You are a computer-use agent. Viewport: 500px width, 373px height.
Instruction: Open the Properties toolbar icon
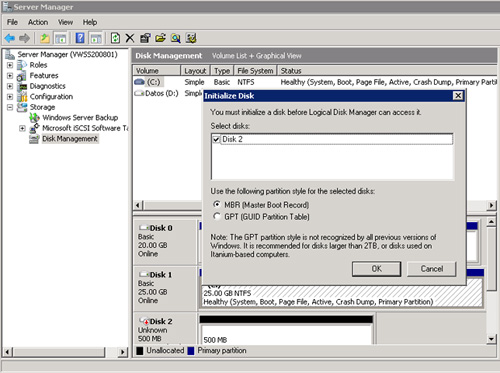pos(145,38)
